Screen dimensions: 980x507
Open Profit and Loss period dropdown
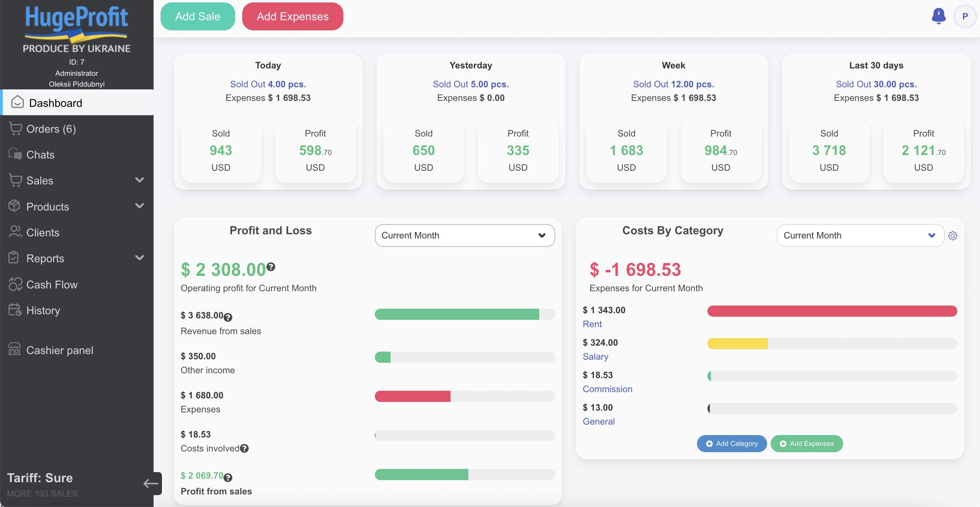465,235
